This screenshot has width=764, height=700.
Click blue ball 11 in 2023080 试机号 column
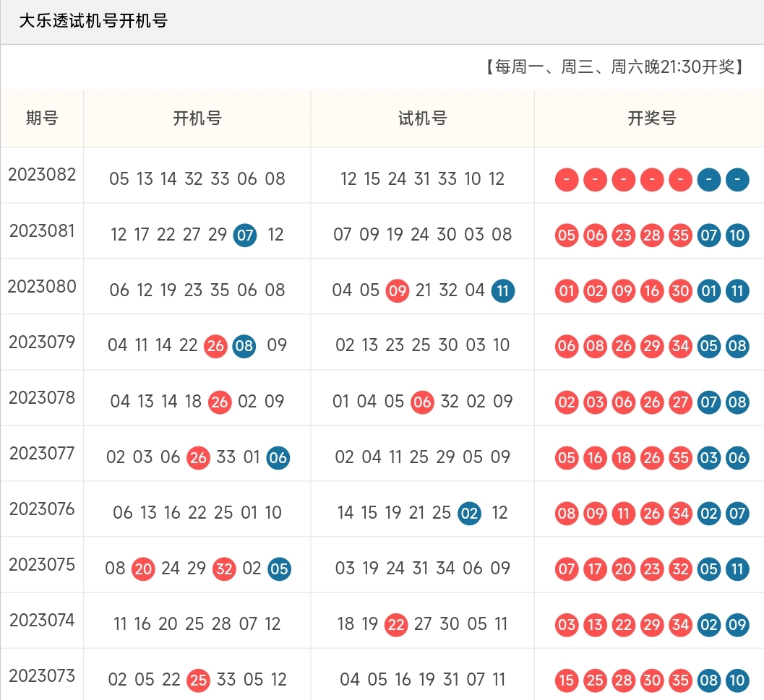(503, 291)
